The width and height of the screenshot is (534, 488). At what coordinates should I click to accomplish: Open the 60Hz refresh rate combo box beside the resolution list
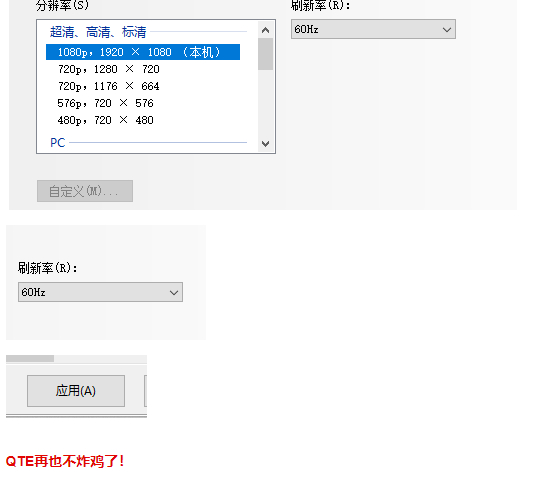coord(373,29)
